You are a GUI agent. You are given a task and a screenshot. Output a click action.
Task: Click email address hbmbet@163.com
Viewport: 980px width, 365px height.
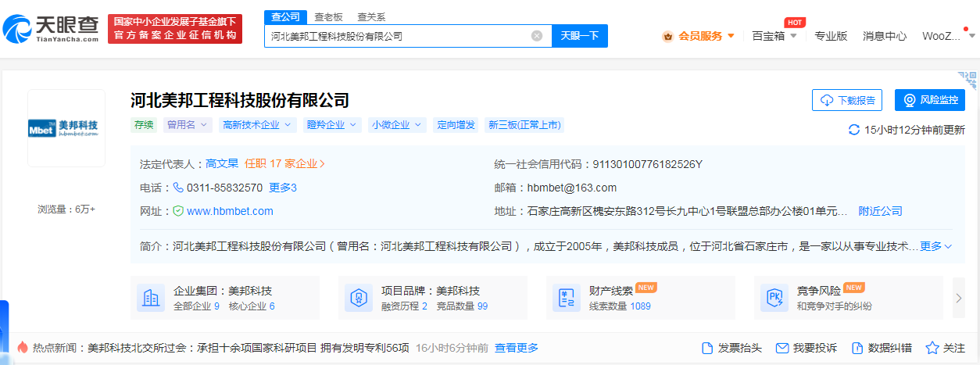573,188
